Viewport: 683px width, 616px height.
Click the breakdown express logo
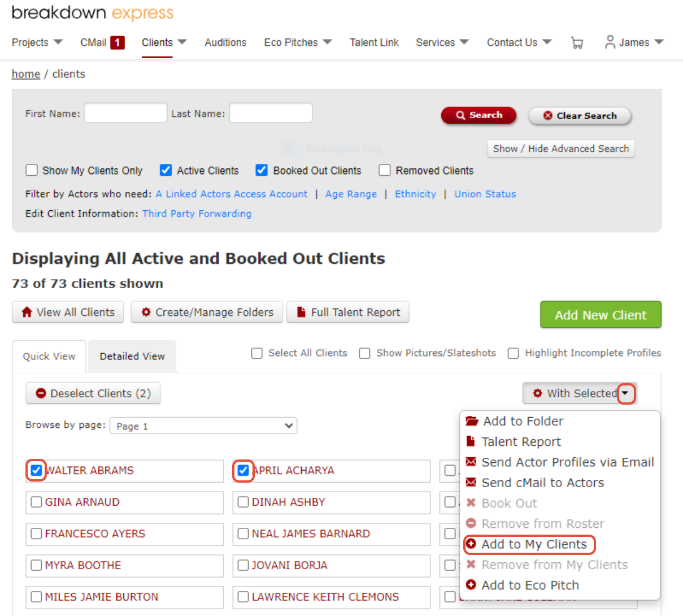(x=93, y=12)
